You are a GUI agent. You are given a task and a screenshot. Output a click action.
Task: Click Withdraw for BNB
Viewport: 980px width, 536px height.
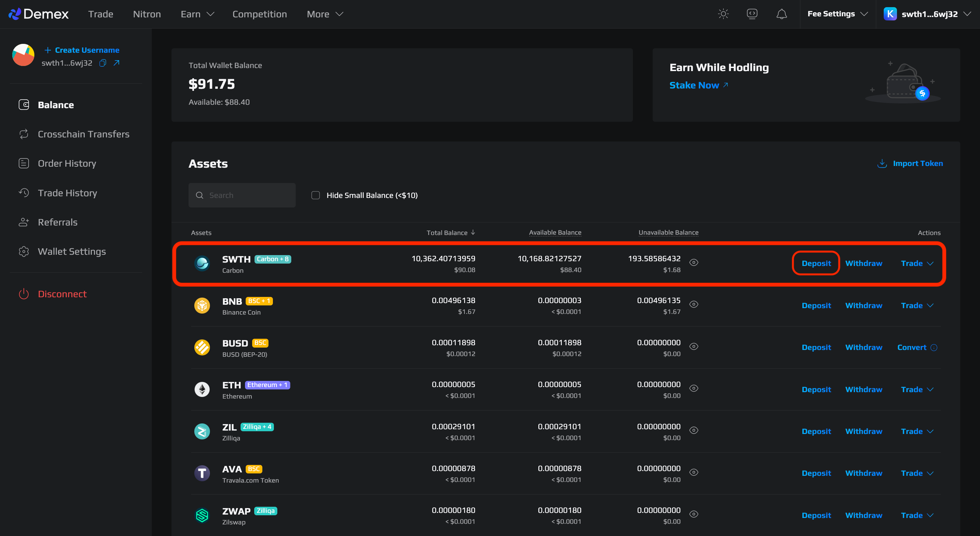click(x=864, y=306)
